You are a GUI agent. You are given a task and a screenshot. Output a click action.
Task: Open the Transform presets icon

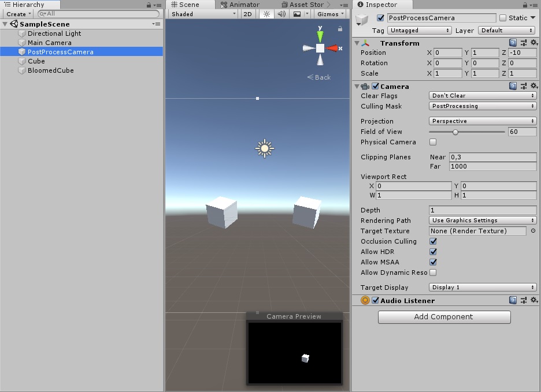tap(524, 43)
